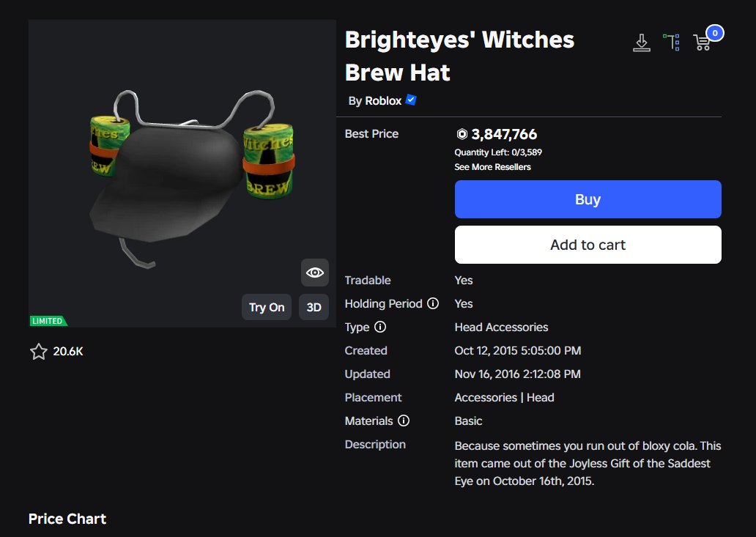Toggle the eye preview button on item image
Screen dimensions: 756x537
click(x=315, y=273)
